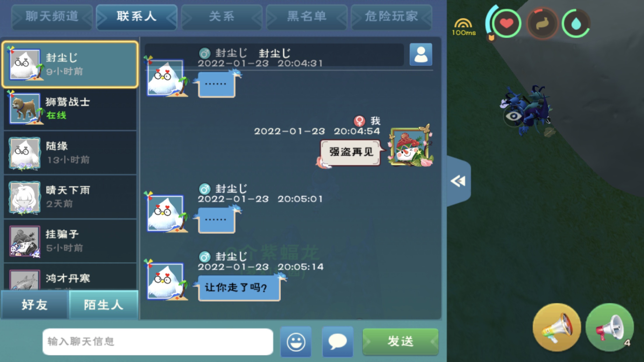The width and height of the screenshot is (644, 362).
Task: Open quick phrases speech bubble icon
Action: click(x=337, y=342)
